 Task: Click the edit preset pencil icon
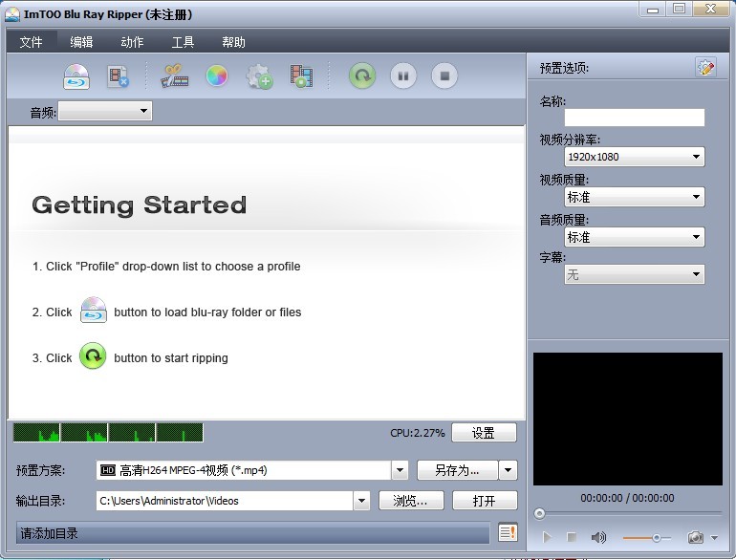point(705,67)
